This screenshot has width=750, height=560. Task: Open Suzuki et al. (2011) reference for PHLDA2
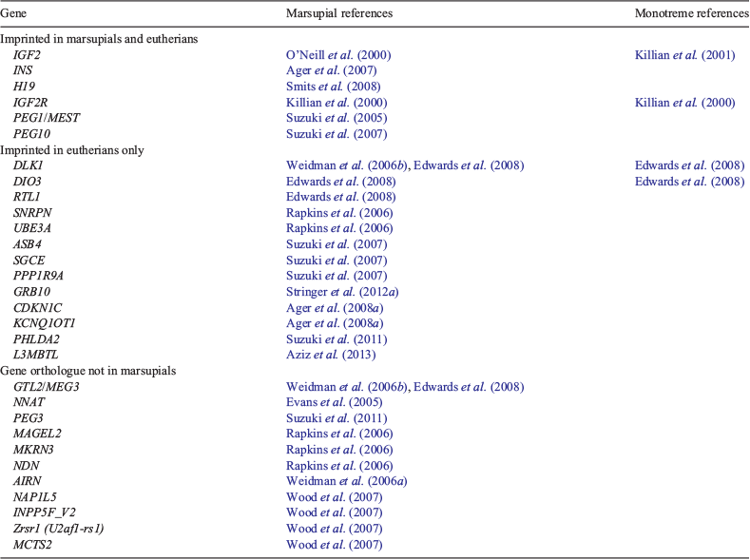click(x=337, y=339)
